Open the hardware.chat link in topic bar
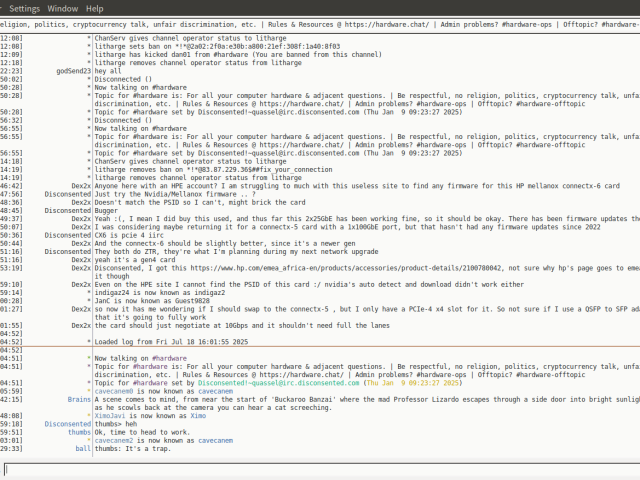The width and height of the screenshot is (640, 480). 387,24
